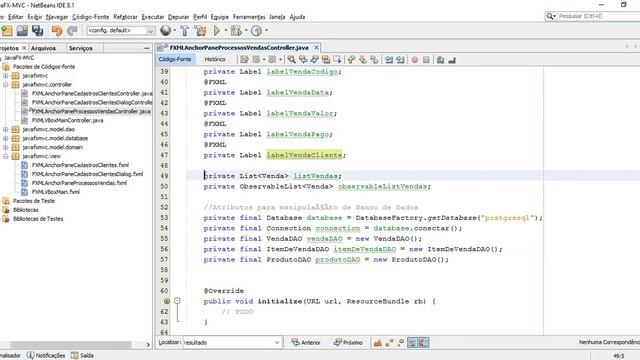
Task: Click the Anterior find button
Action: pos(306,342)
